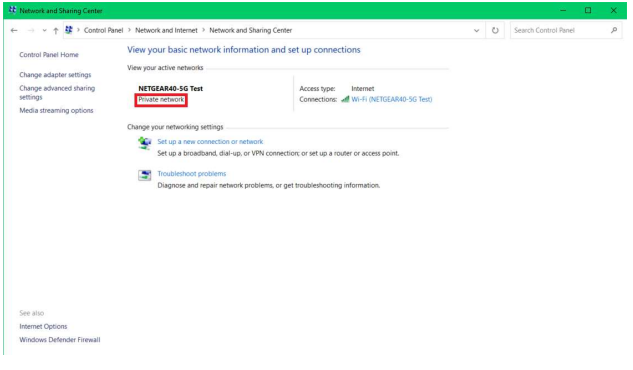Viewport: 633px width, 370px height.
Task: Open Troubleshoot problems link
Action: point(192,174)
